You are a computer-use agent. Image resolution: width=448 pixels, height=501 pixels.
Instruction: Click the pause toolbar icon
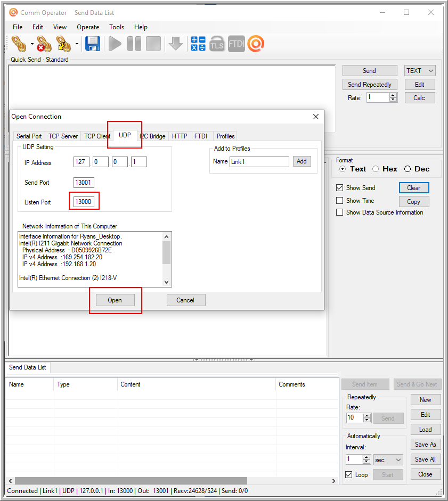(134, 44)
